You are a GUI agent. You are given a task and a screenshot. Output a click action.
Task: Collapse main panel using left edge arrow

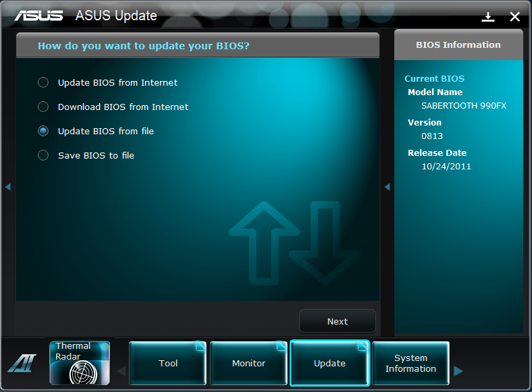(x=8, y=187)
